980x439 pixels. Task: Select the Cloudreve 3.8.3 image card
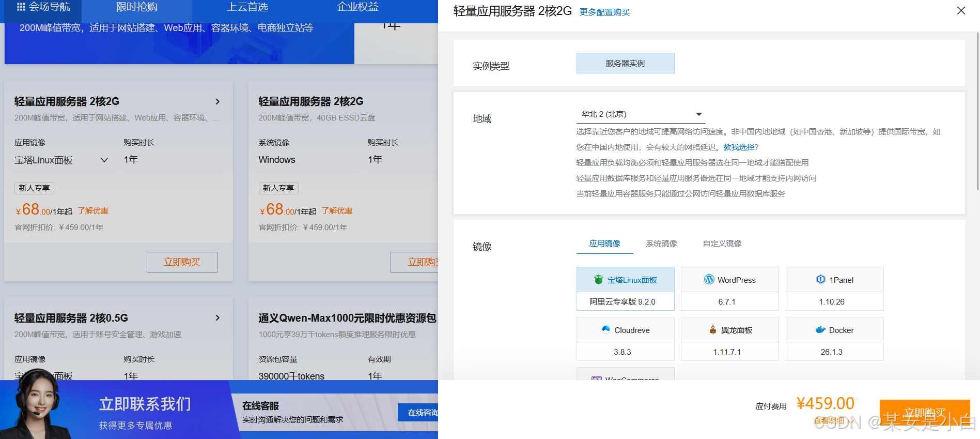coord(625,339)
